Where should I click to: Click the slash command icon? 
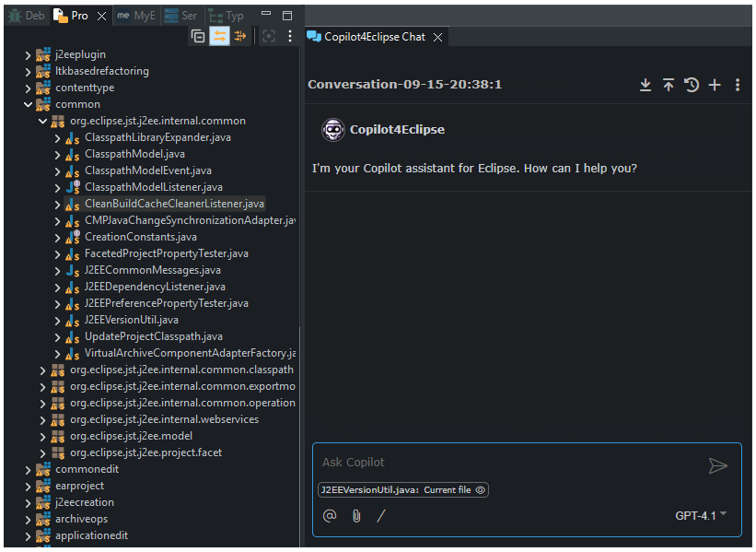(x=381, y=516)
